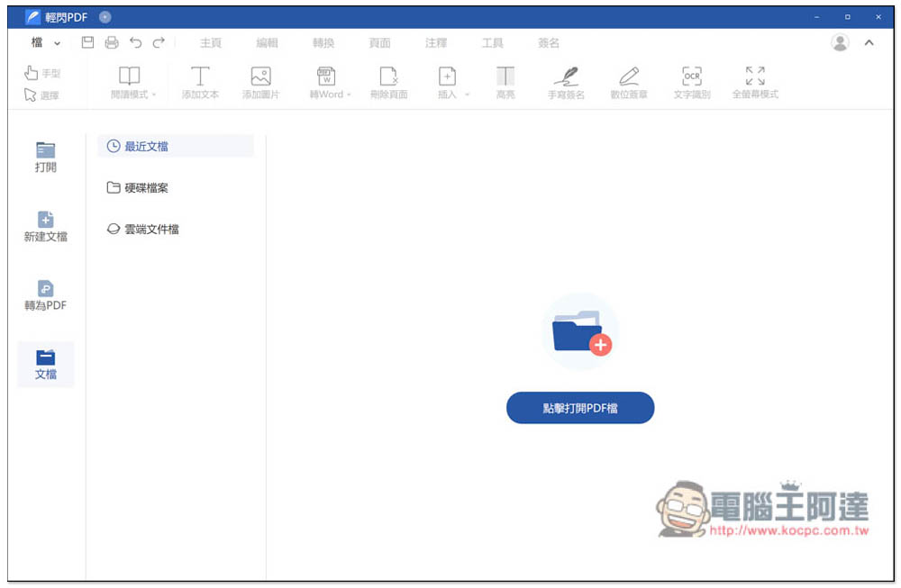Click the save icon in the quick toolbar
This screenshot has height=588, width=901.
point(87,42)
